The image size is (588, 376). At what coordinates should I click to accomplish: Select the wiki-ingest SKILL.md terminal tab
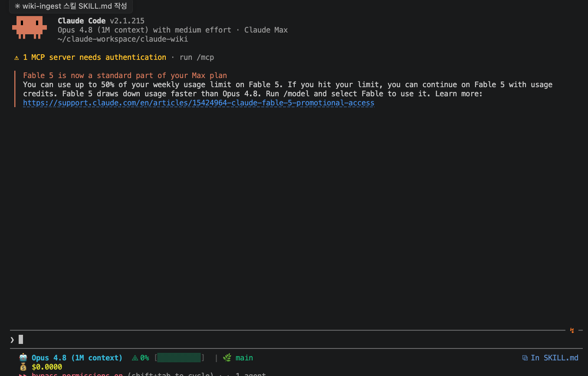[x=71, y=7]
